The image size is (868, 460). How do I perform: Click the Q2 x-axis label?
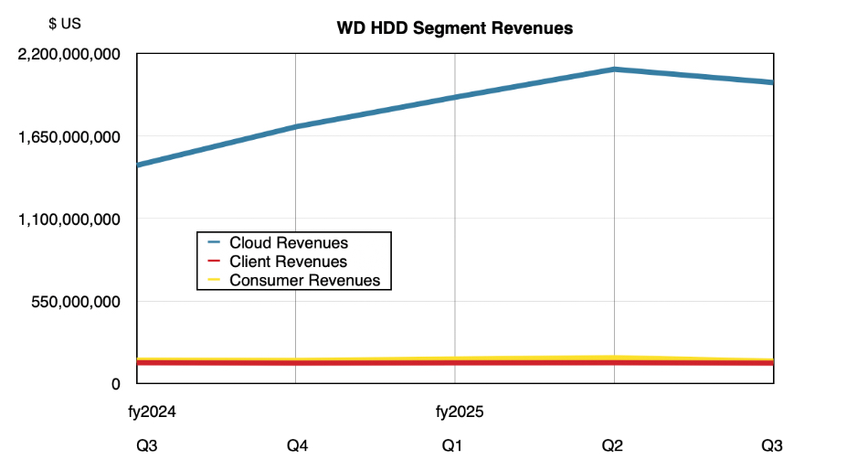pyautogui.click(x=612, y=445)
